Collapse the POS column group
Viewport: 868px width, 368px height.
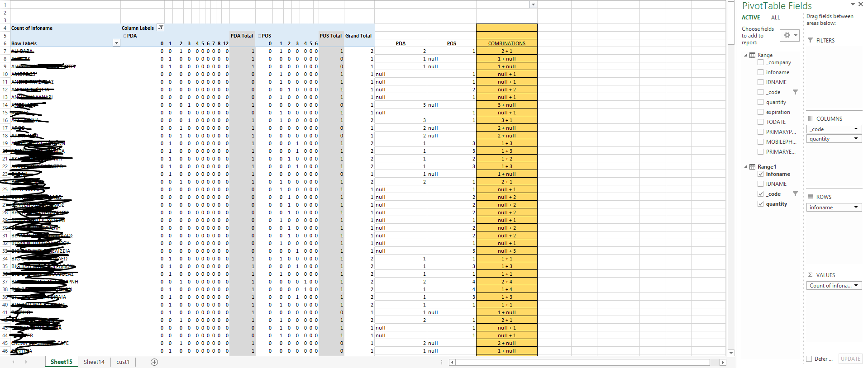pos(260,36)
